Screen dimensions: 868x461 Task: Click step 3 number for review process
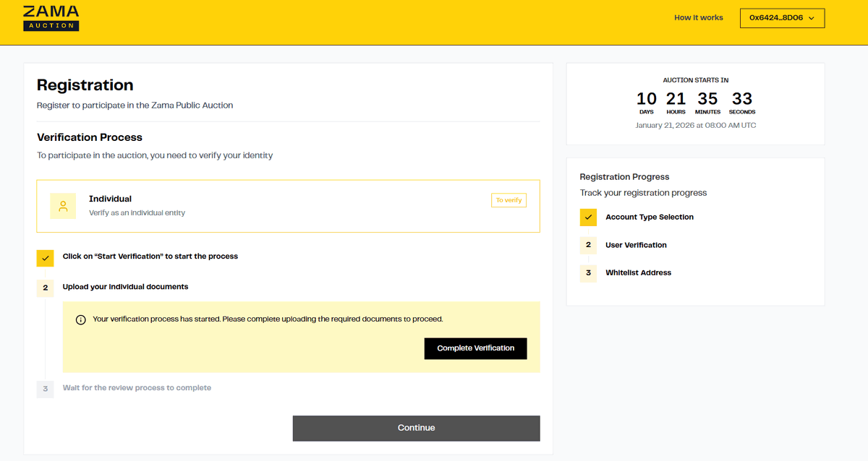pyautogui.click(x=46, y=389)
